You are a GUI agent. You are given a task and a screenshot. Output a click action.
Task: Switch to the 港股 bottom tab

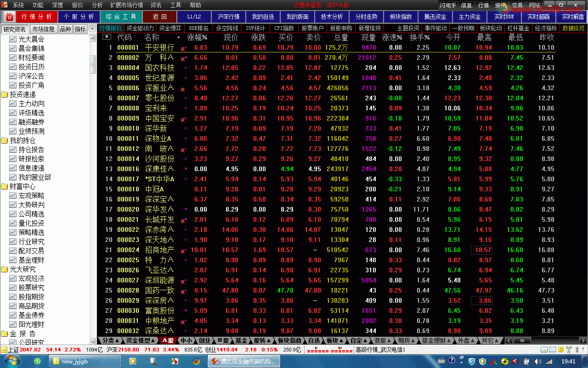pyautogui.click(x=383, y=340)
